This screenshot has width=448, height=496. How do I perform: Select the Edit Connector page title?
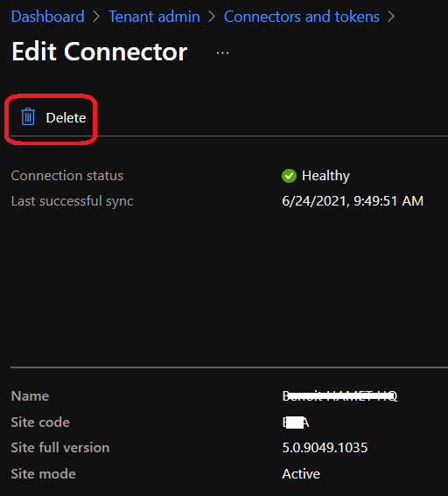[100, 52]
